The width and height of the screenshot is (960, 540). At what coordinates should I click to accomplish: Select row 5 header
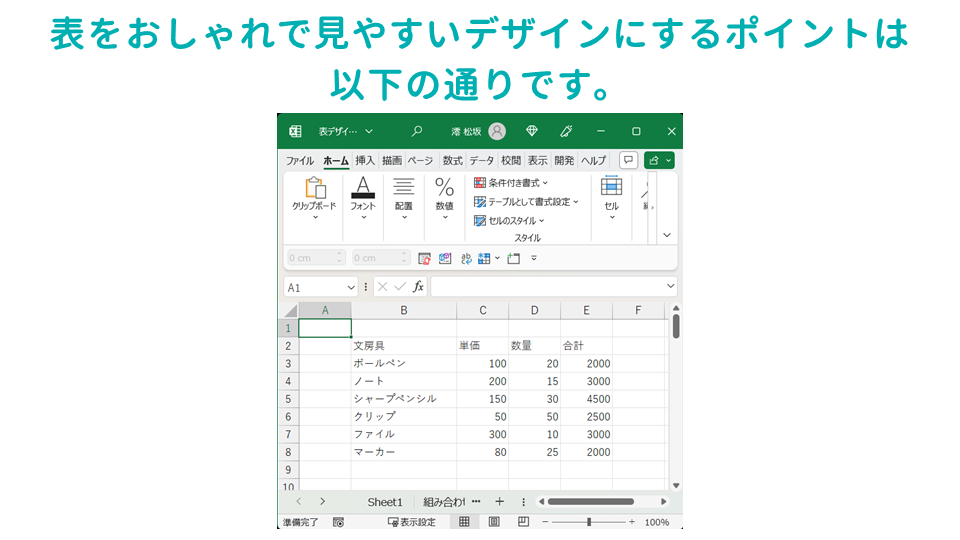pos(288,399)
